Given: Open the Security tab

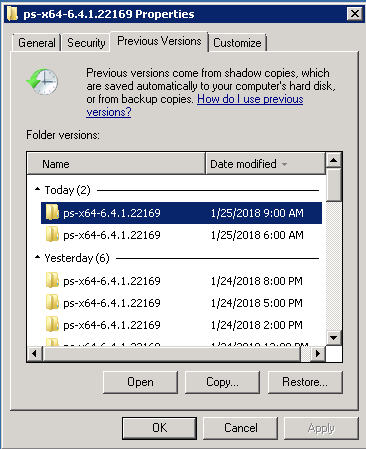Looking at the screenshot, I should coord(86,43).
